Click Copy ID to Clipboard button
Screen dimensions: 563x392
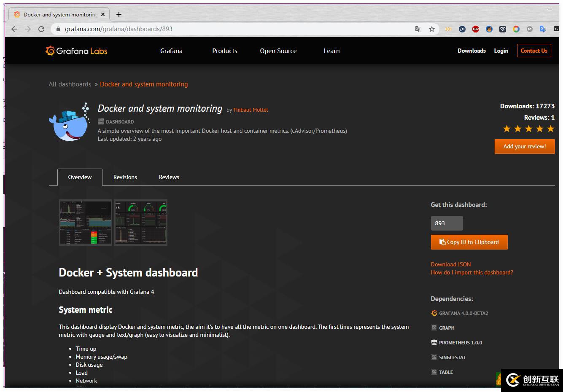pos(469,242)
